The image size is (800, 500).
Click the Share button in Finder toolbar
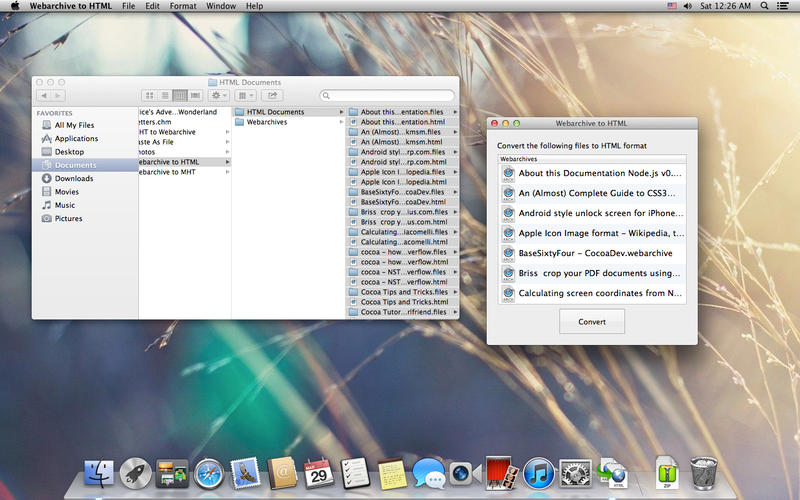point(271,95)
